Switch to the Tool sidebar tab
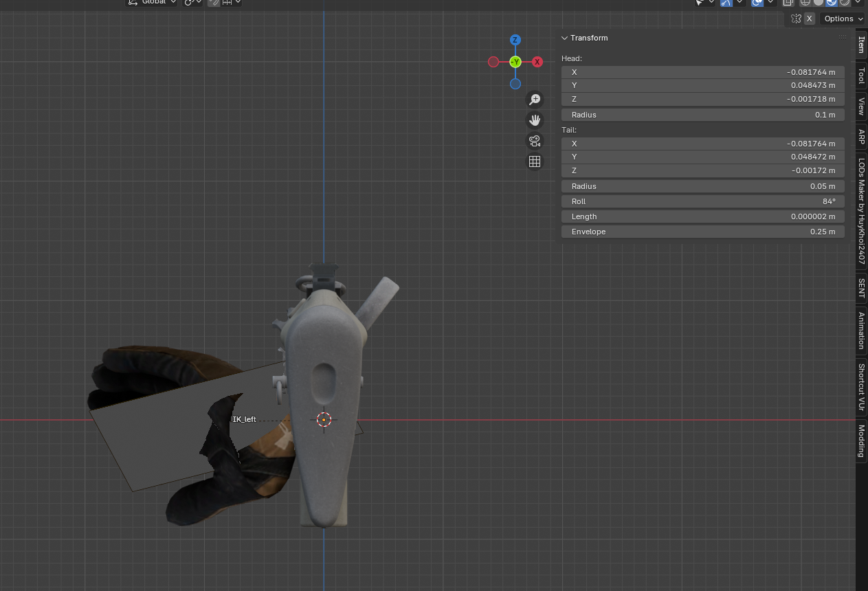This screenshot has width=868, height=591. tap(861, 76)
